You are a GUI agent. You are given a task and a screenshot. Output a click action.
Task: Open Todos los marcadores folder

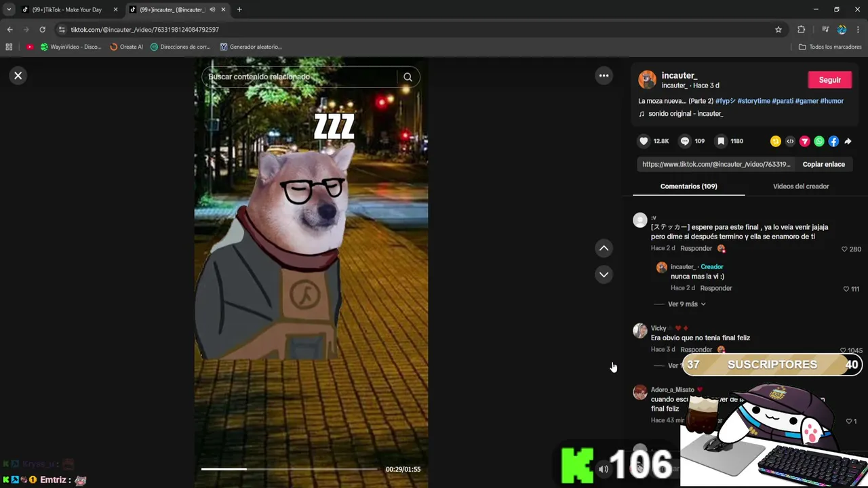pyautogui.click(x=830, y=47)
